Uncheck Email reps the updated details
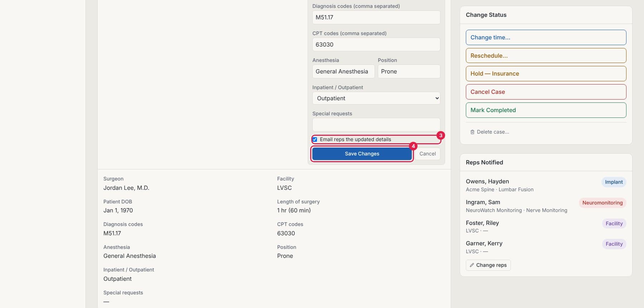Viewport: 644px width, 308px height. tap(314, 139)
